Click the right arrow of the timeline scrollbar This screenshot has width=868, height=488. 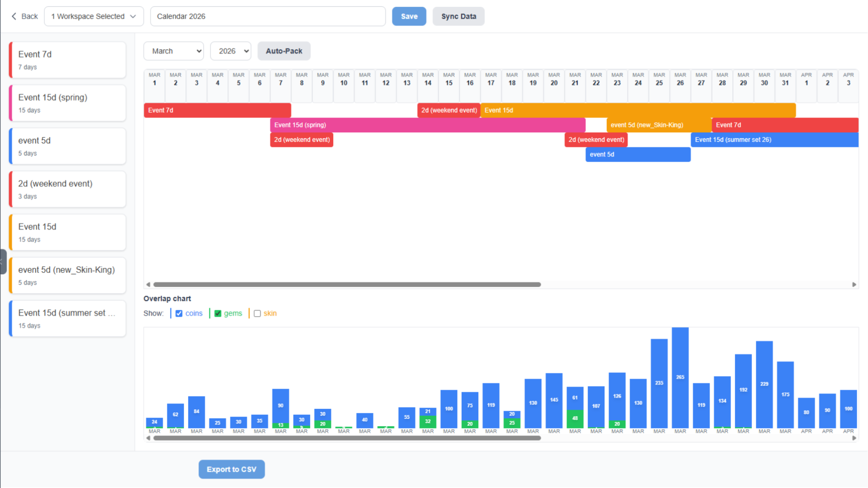coord(855,284)
